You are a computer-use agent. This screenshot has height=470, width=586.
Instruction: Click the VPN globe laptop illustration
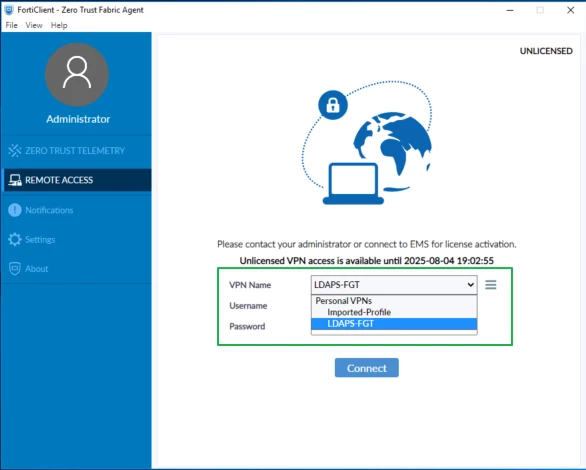coord(367,143)
